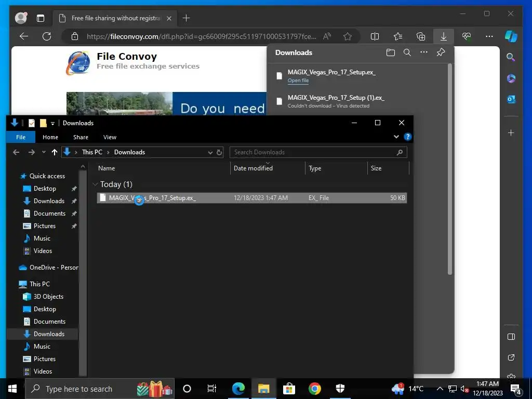The width and height of the screenshot is (532, 399).
Task: View site information lock icon
Action: coord(75,36)
